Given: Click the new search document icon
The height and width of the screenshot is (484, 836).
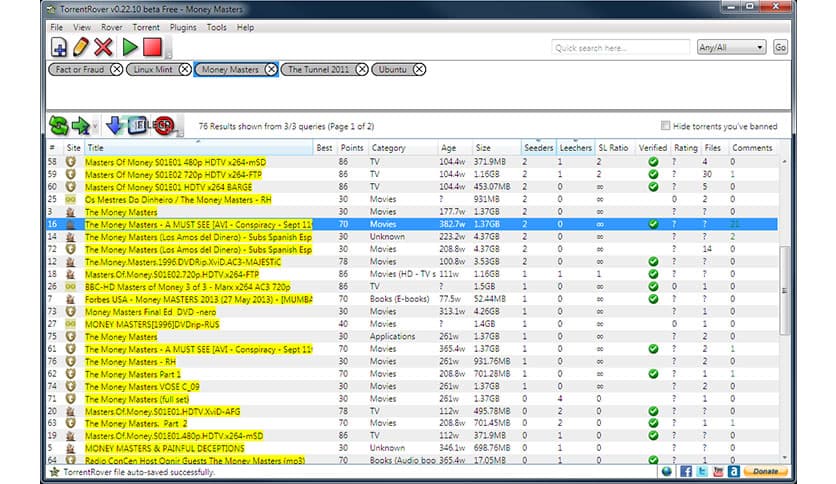Looking at the screenshot, I should point(59,47).
